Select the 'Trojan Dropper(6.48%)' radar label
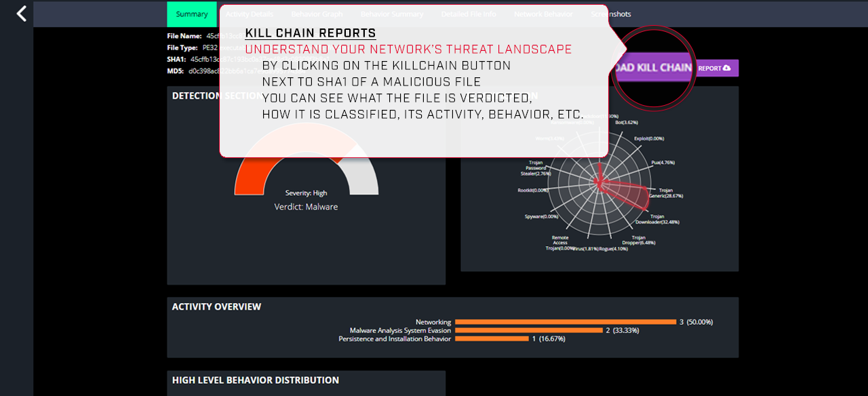The height and width of the screenshot is (396, 868). [638, 240]
